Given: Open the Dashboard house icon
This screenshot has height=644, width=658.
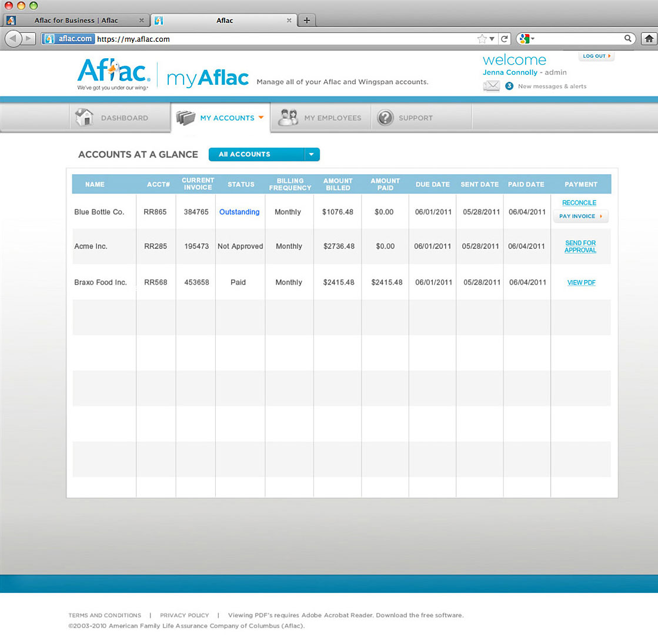Looking at the screenshot, I should tap(84, 117).
